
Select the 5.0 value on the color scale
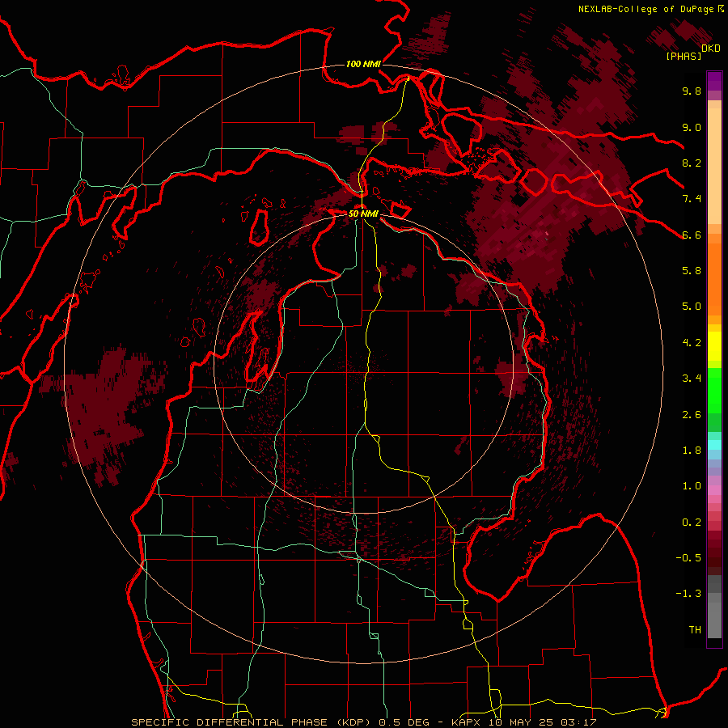(x=692, y=307)
